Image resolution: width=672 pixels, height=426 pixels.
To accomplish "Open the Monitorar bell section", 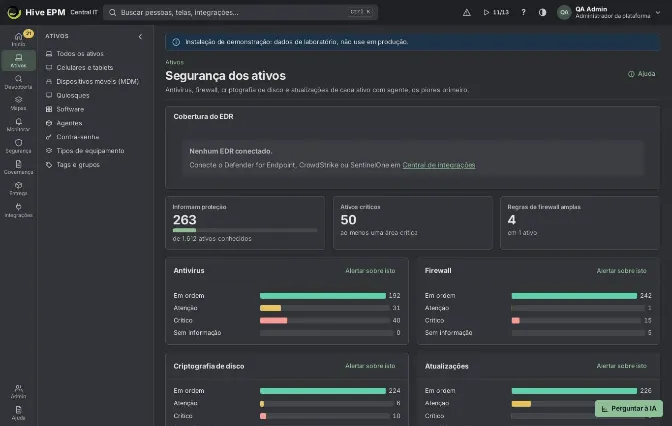I will point(18,125).
